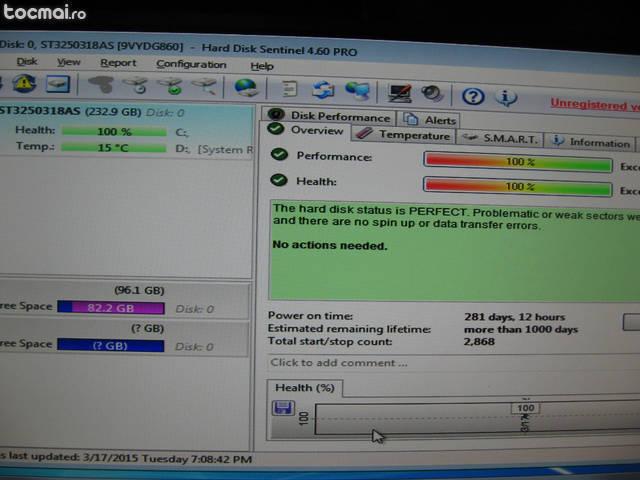Click the C: partition label

point(182,133)
